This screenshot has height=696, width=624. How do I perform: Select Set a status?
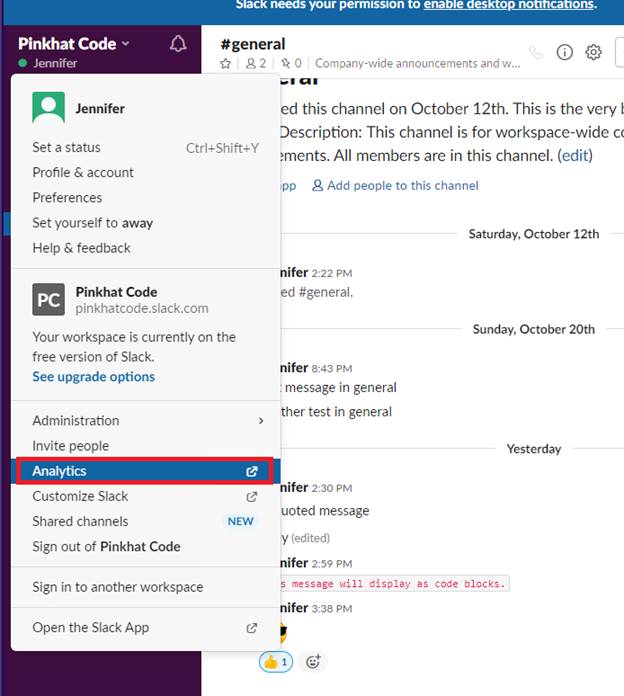(x=146, y=147)
